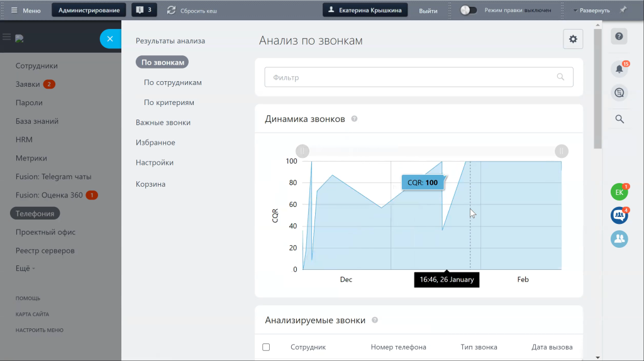Sort by Тип звонка column header
The height and width of the screenshot is (361, 644).
479,347
